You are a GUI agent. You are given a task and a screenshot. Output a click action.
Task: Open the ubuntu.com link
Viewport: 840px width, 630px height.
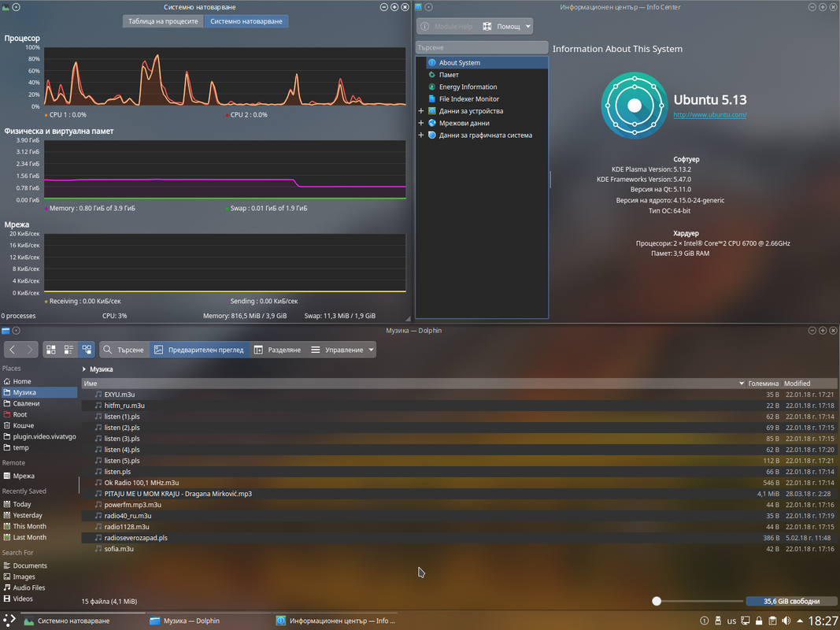click(710, 115)
